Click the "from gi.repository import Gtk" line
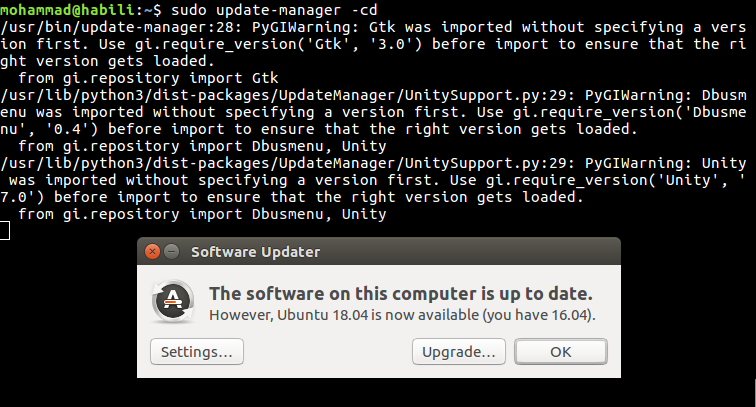The height and width of the screenshot is (407, 756). pos(149,77)
